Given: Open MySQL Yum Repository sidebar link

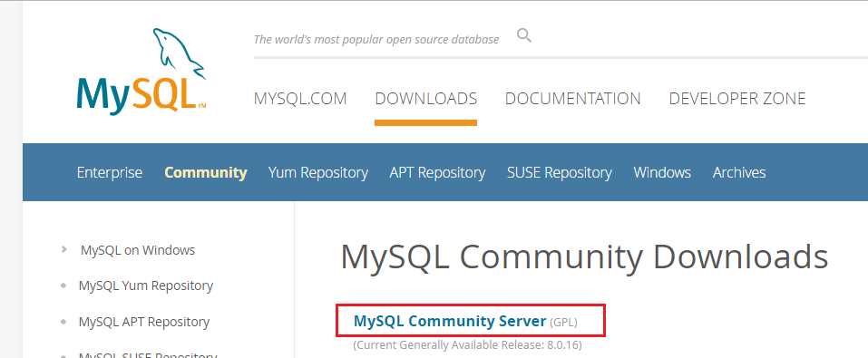Looking at the screenshot, I should pyautogui.click(x=146, y=286).
